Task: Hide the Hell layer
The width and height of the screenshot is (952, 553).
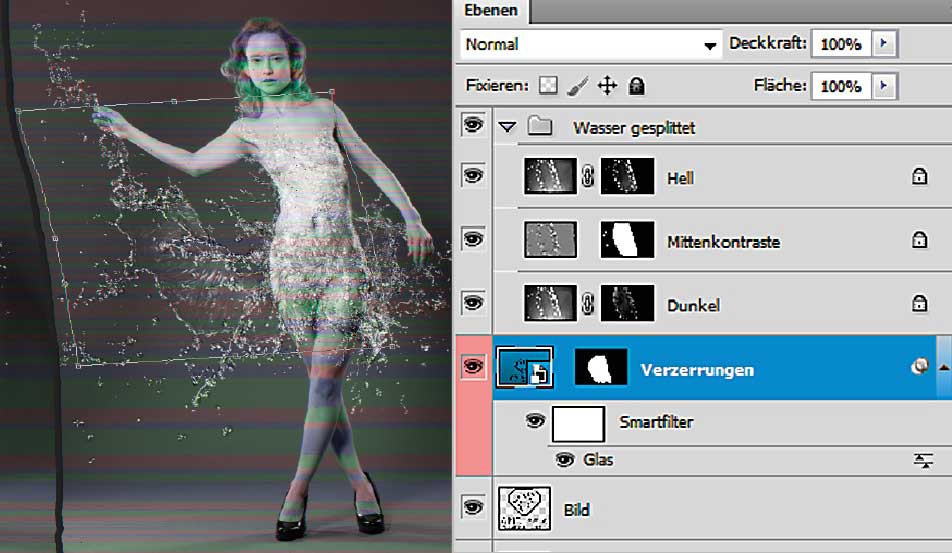Action: click(x=473, y=177)
